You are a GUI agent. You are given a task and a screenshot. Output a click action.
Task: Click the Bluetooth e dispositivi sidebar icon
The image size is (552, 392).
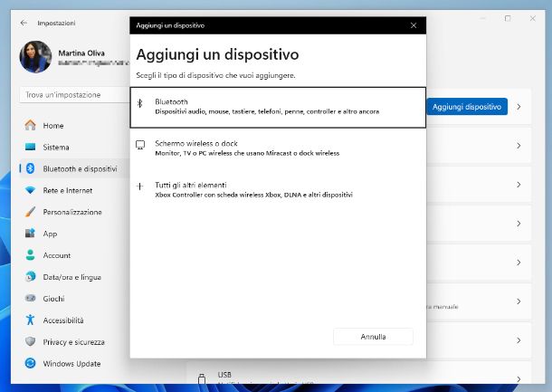tap(30, 168)
